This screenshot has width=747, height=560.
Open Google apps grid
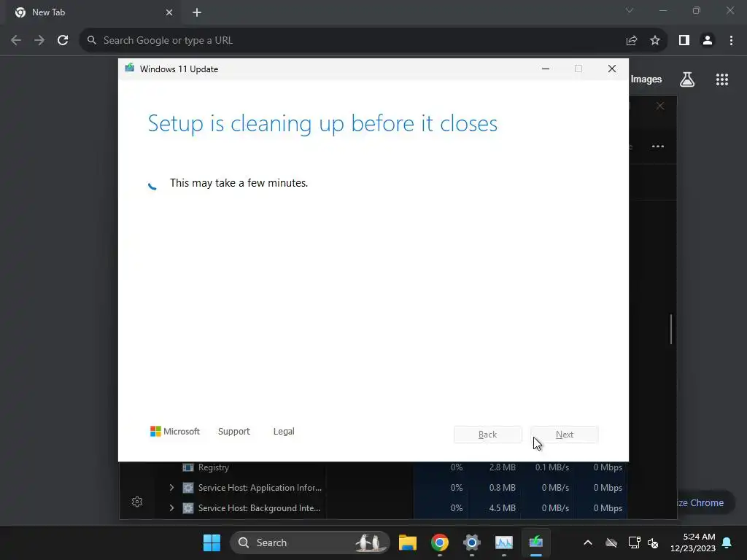(722, 79)
